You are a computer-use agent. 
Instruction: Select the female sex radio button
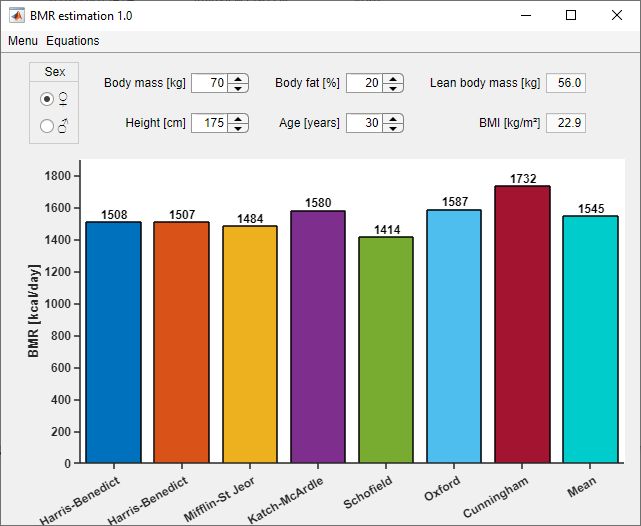[47, 99]
